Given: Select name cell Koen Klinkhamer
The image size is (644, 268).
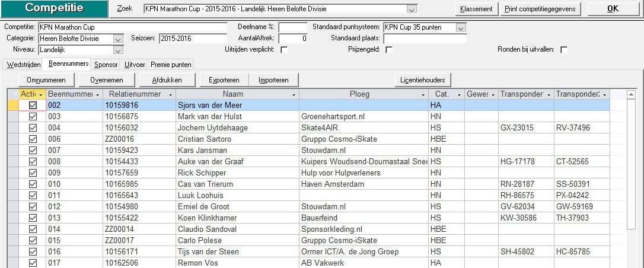Looking at the screenshot, I should [x=237, y=218].
